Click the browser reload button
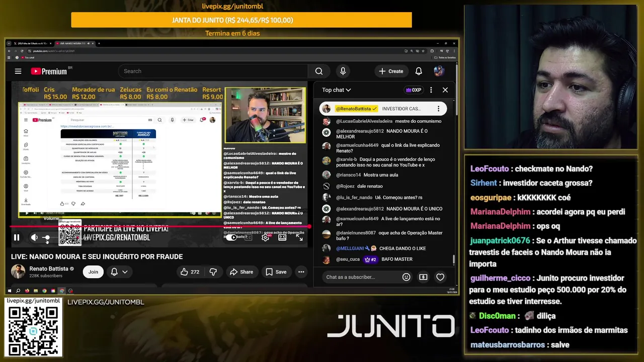This screenshot has height=362, width=644. pos(21,51)
